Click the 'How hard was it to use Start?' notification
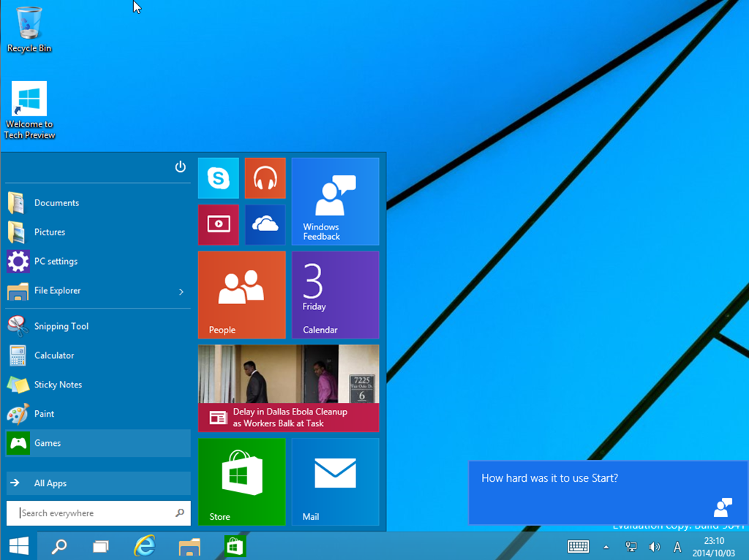 (x=608, y=492)
